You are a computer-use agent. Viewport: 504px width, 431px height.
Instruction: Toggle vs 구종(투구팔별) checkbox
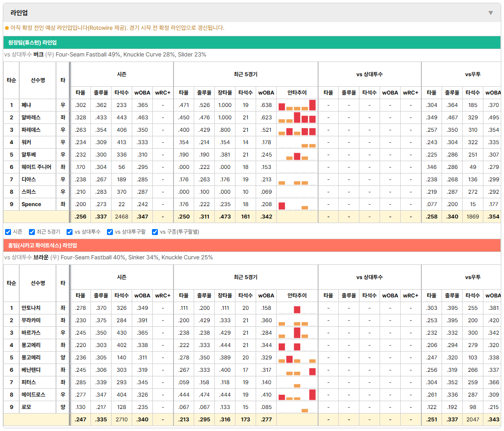(155, 232)
